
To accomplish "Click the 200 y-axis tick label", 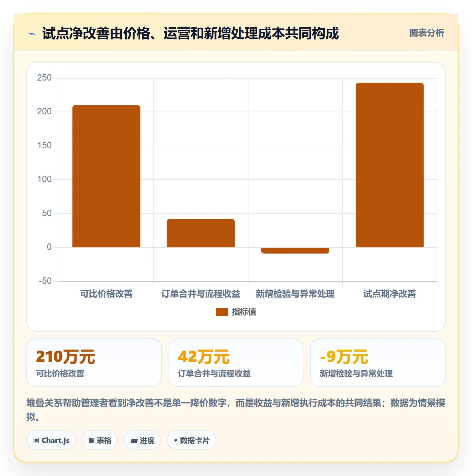I will pos(45,112).
